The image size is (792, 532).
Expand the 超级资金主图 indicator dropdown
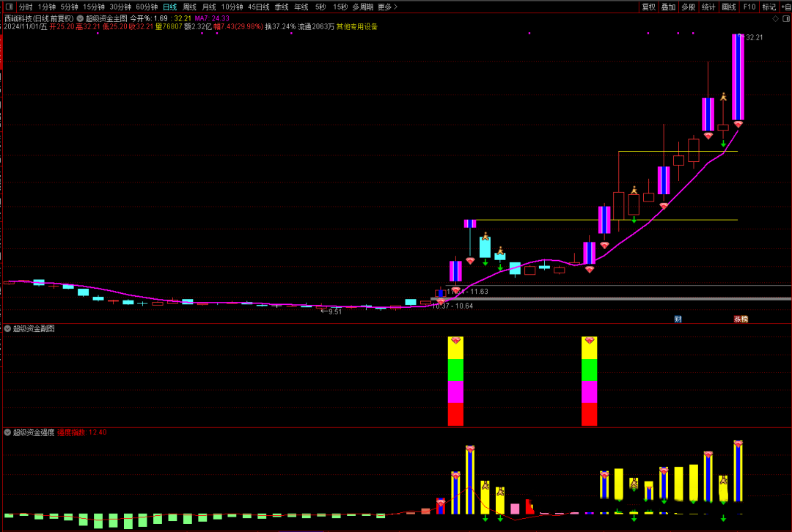click(x=80, y=18)
